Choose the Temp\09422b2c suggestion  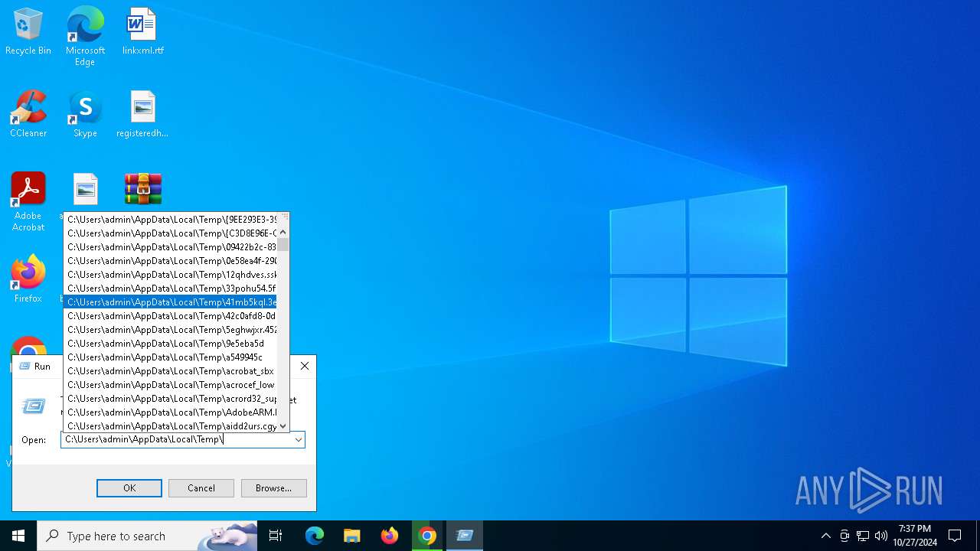pyautogui.click(x=170, y=247)
